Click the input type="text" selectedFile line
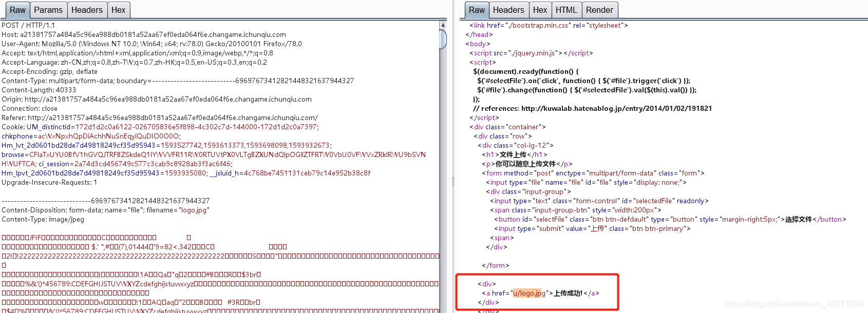 [599, 201]
